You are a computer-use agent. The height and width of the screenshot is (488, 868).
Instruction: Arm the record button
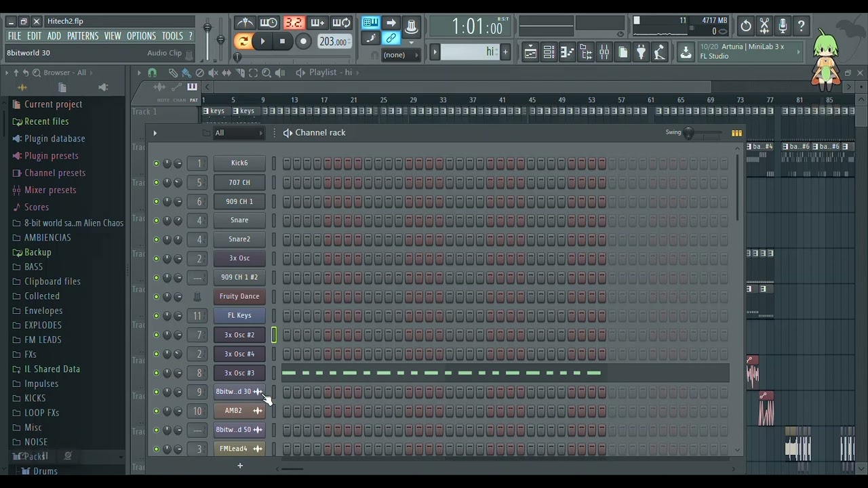click(303, 41)
